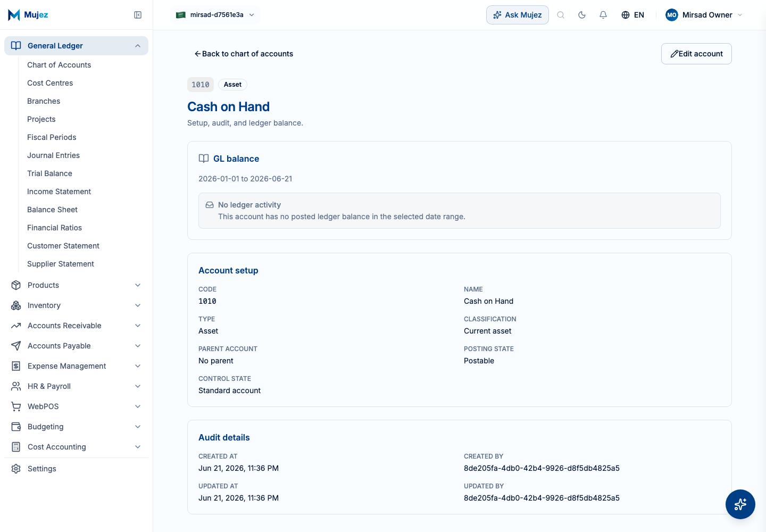Go to Branches

point(44,101)
